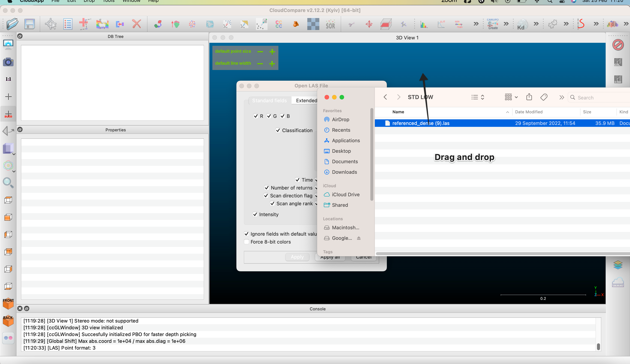Screen dimensions: 630x364
Task: Open the Edit menu in menu bar
Action: click(71, 1)
